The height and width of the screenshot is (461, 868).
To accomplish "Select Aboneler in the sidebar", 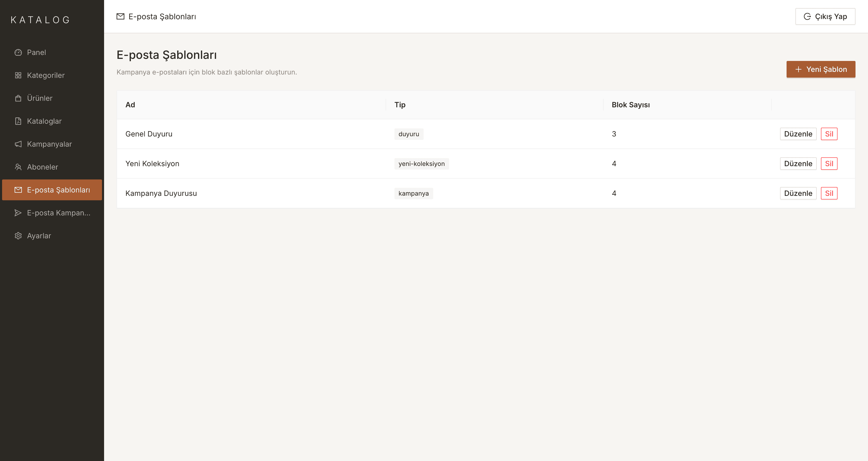I will (x=52, y=167).
